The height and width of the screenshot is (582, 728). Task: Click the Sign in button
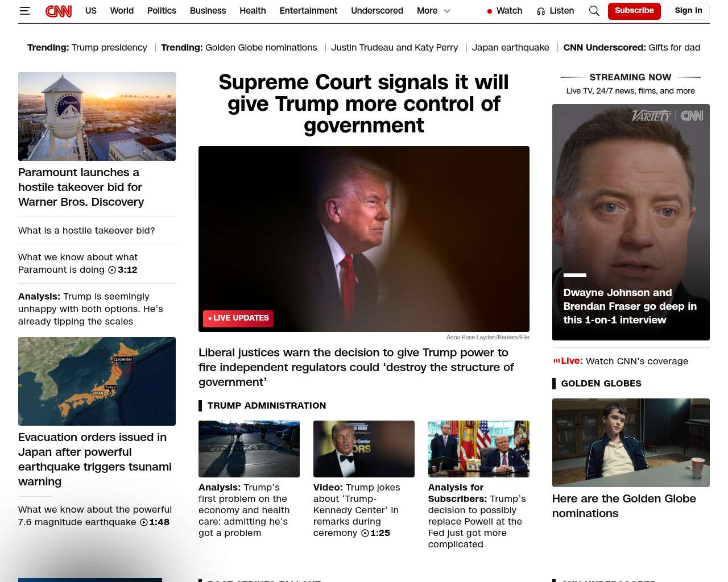[x=688, y=11]
